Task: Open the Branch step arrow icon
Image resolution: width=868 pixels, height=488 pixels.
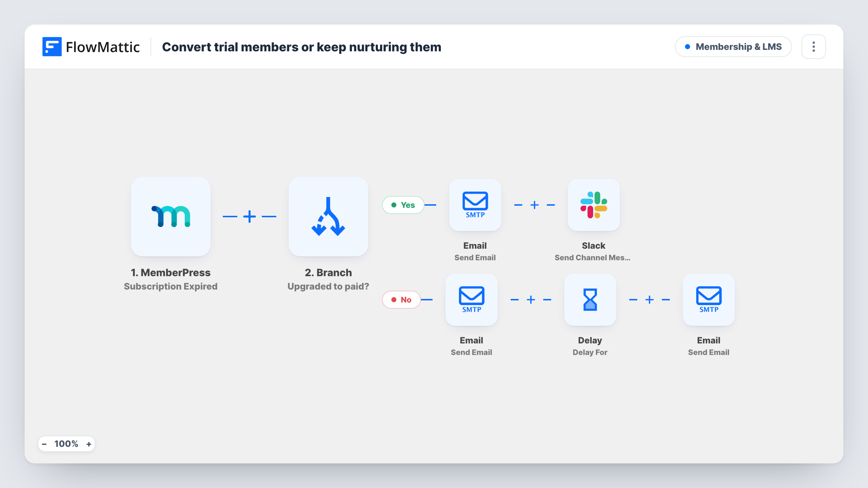Action: point(328,217)
